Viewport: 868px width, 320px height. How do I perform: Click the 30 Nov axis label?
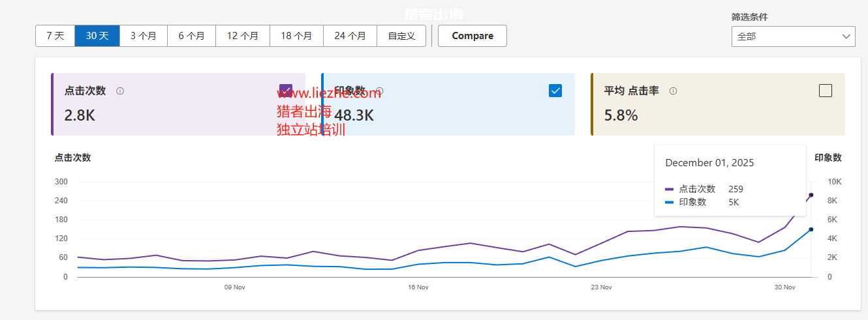point(784,287)
